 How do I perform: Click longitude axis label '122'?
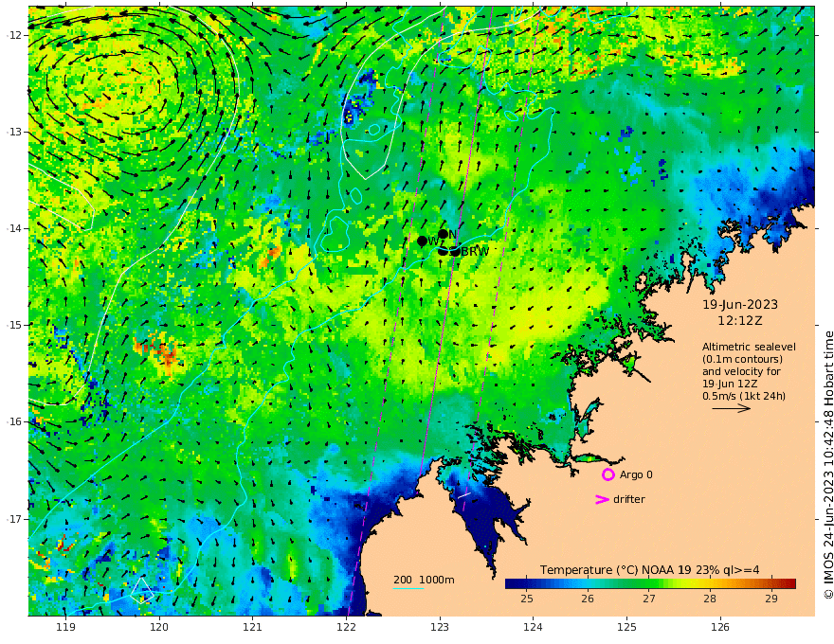(346, 628)
